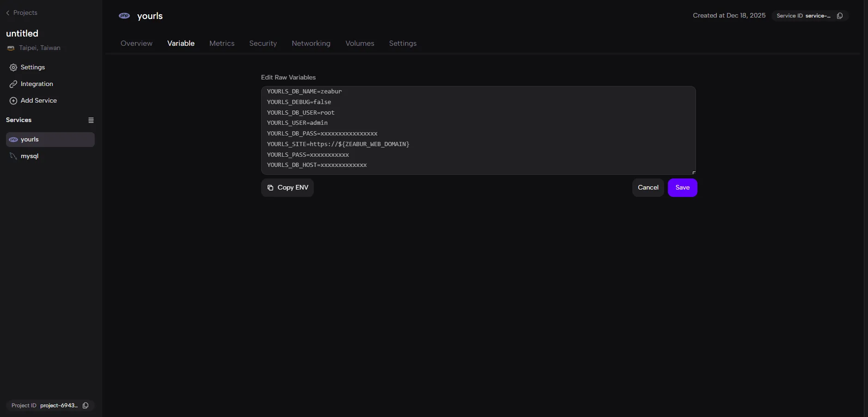Click the gear icon next to Settings in the sidebar
Screen dimensions: 868x417
[13, 67]
